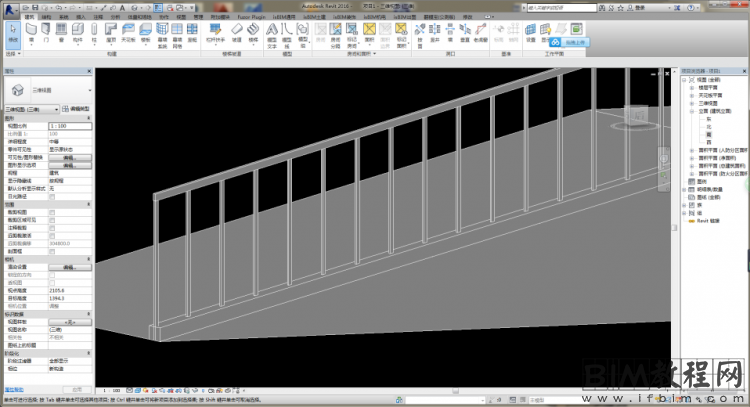This screenshot has width=750, height=407.
Task: Choose the Ceiling (天花板) tool
Action: click(x=128, y=33)
